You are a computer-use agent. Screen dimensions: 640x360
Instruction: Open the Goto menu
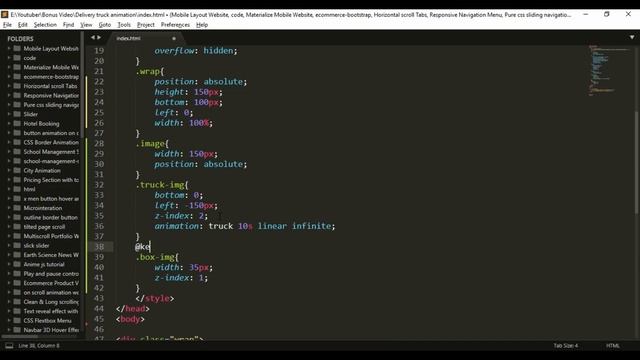pos(104,25)
